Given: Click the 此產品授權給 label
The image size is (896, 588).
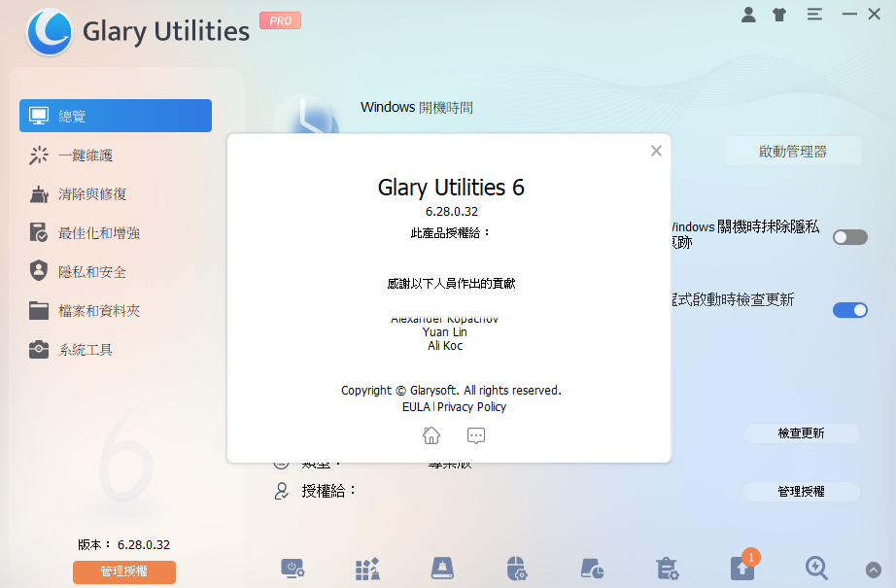Looking at the screenshot, I should click(x=451, y=232).
